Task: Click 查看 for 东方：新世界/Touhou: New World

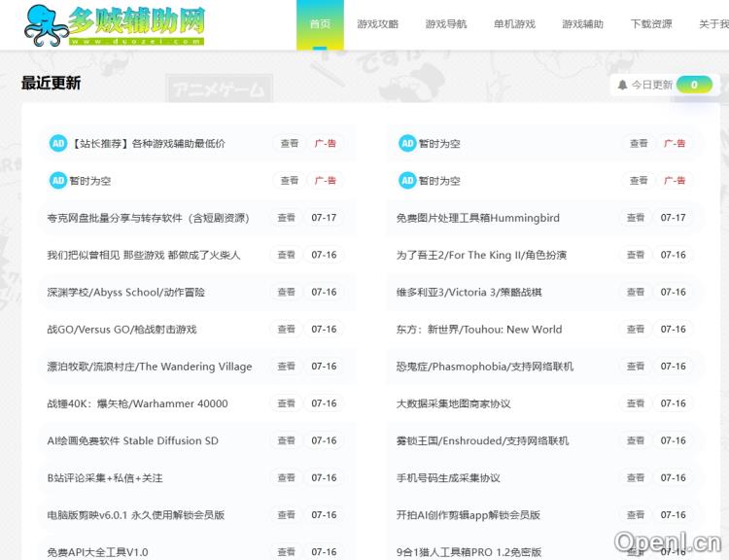Action: click(636, 330)
